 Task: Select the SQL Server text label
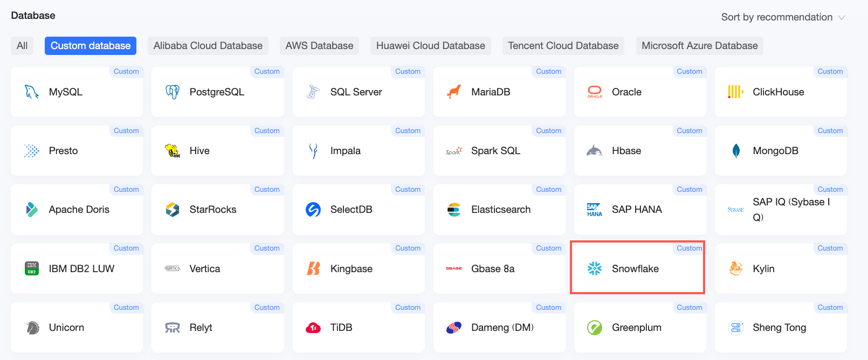coord(356,92)
